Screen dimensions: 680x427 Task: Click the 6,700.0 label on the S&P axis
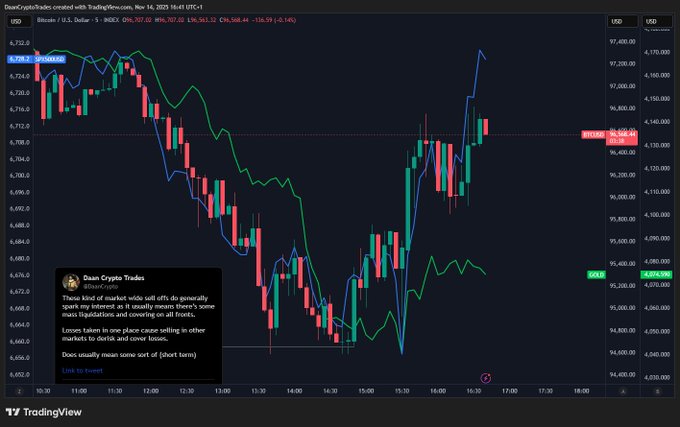tap(20, 176)
